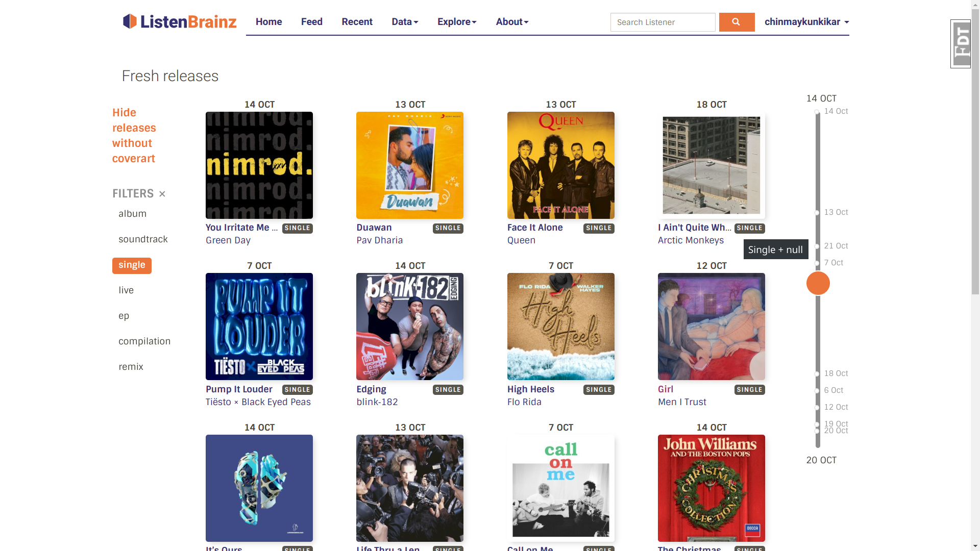The width and height of the screenshot is (980, 551).
Task: Jump to 7 Oct on timeline
Action: (x=834, y=263)
